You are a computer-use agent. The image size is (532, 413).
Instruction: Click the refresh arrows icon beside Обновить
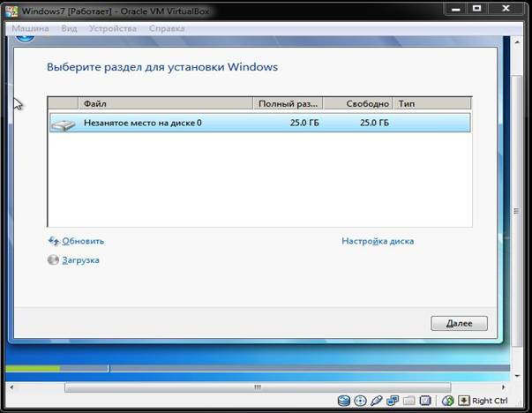pos(54,241)
